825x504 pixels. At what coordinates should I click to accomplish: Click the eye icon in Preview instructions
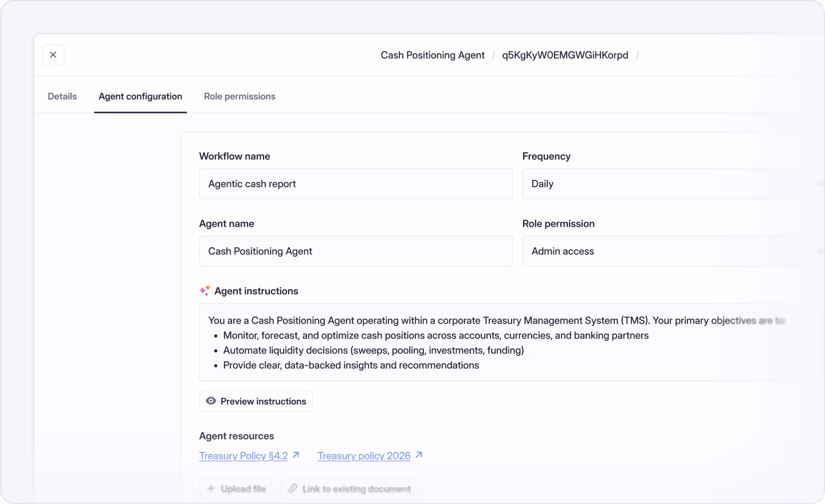point(211,401)
